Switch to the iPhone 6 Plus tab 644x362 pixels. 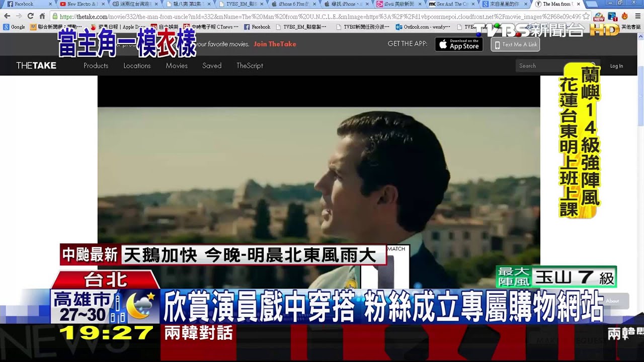(294, 4)
